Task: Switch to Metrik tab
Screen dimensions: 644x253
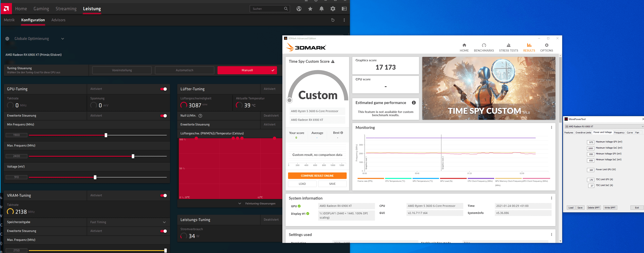Action: [9, 20]
